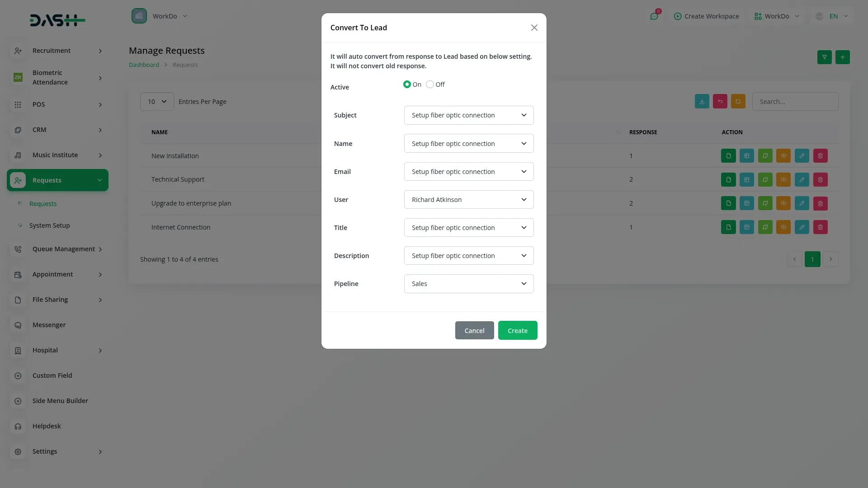Image resolution: width=868 pixels, height=488 pixels.
Task: Open the Pipeline dropdown showing Sales
Action: coord(468,284)
